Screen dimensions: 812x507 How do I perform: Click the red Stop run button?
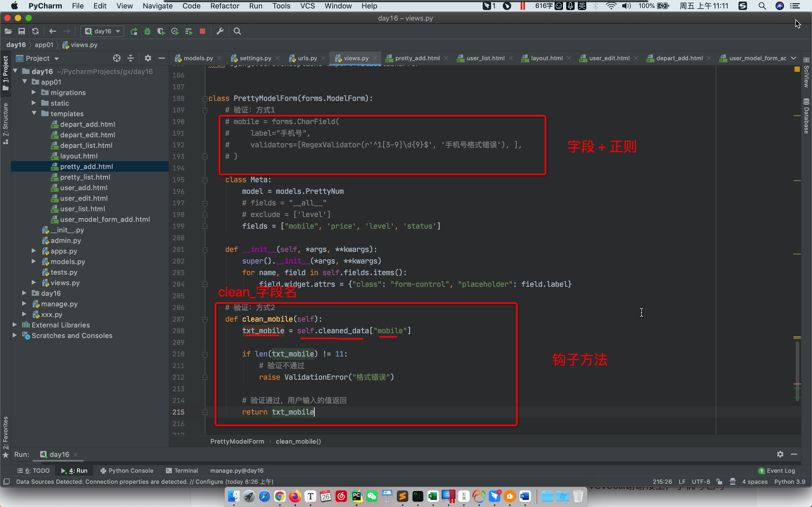pyautogui.click(x=202, y=31)
